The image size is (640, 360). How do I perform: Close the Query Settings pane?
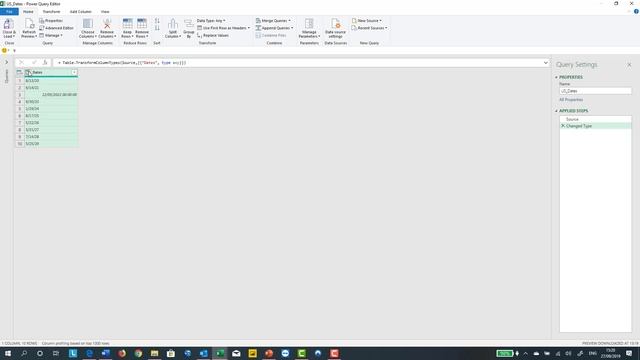pyautogui.click(x=629, y=64)
